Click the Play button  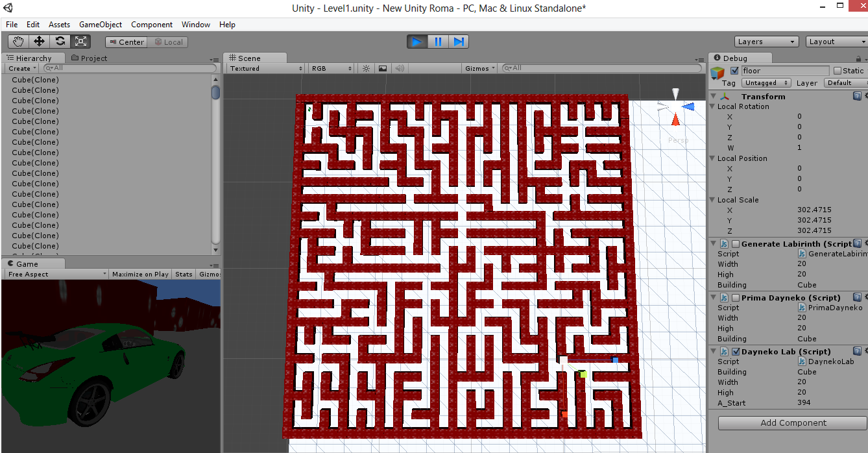[417, 42]
